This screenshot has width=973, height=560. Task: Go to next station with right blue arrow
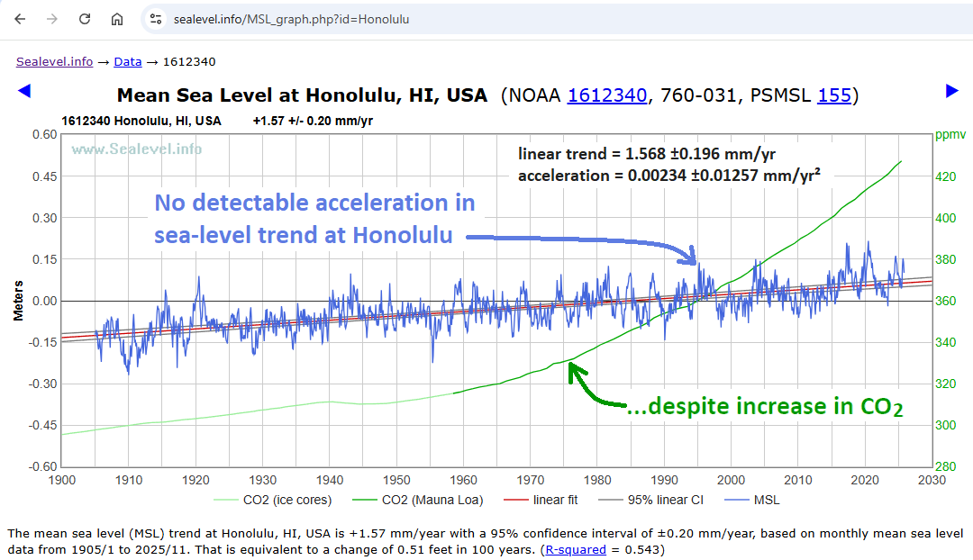point(951,90)
